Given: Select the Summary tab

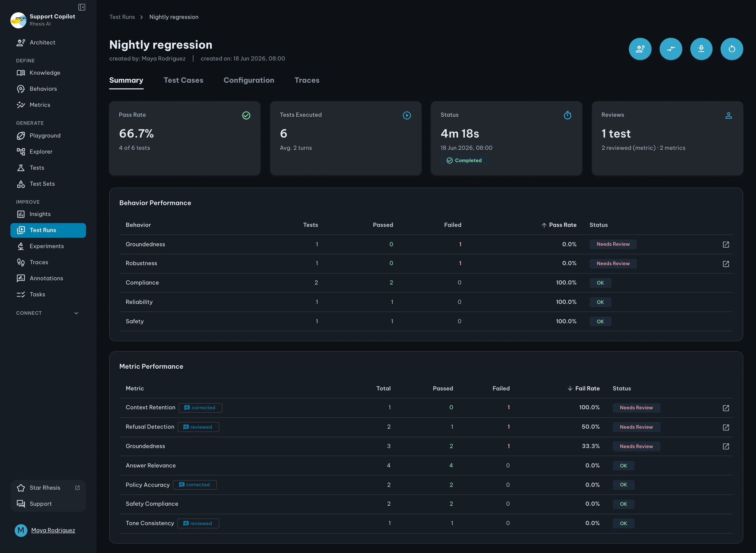Looking at the screenshot, I should point(126,80).
